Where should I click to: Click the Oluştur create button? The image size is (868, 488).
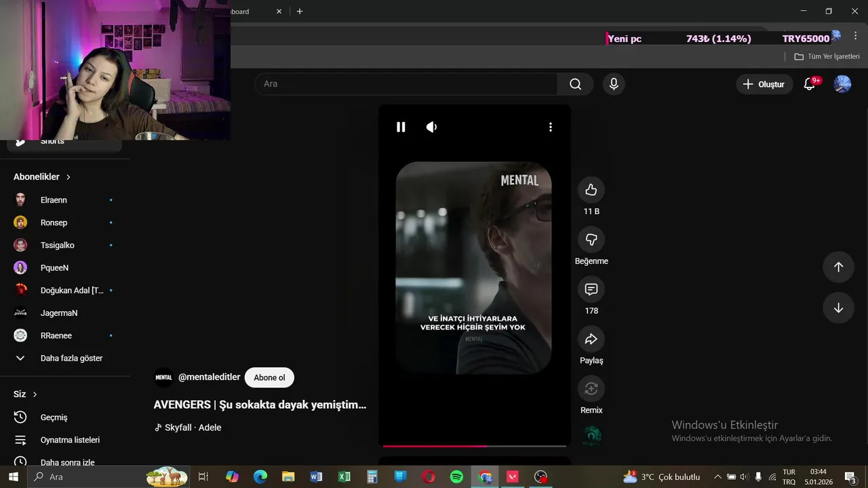[x=764, y=84]
